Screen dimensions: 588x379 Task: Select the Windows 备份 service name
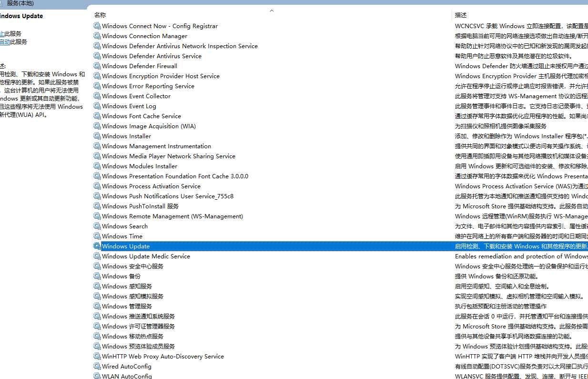(121, 277)
